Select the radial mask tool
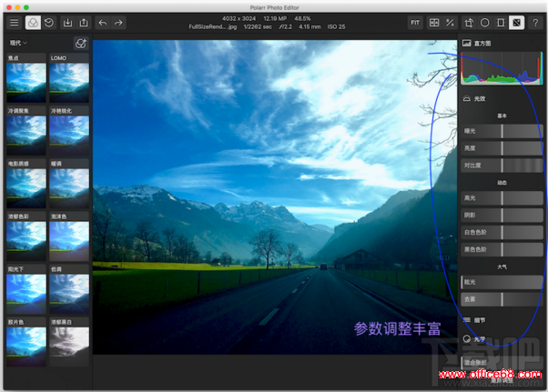This screenshot has height=392, width=548. click(x=485, y=23)
